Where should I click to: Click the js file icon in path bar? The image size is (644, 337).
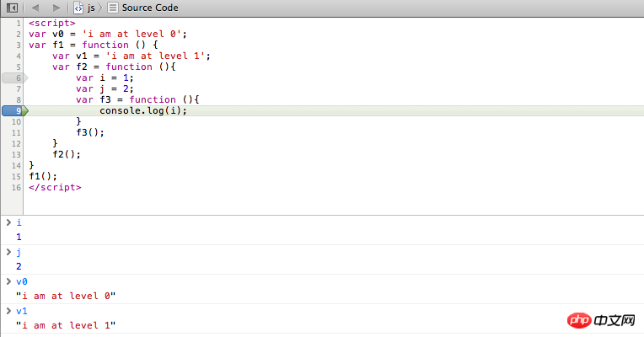point(78,8)
